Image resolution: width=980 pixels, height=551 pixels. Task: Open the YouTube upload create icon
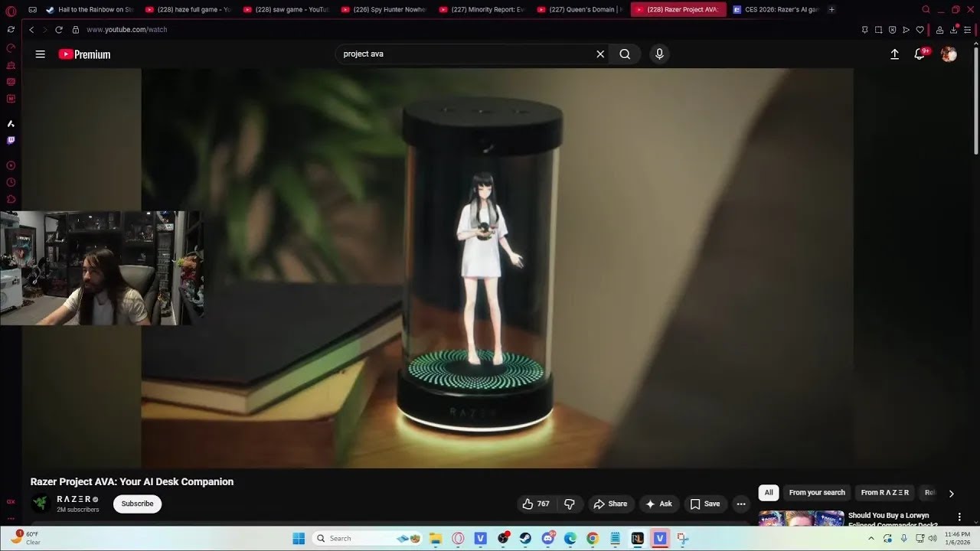pos(894,54)
